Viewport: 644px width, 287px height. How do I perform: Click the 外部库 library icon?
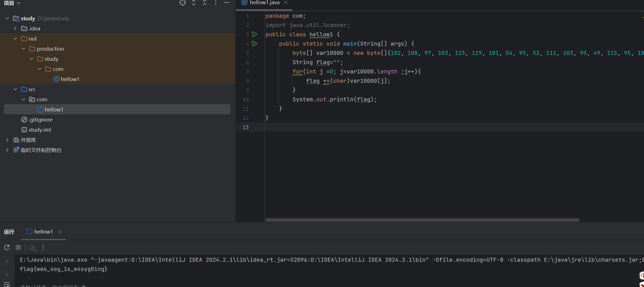[x=16, y=140]
